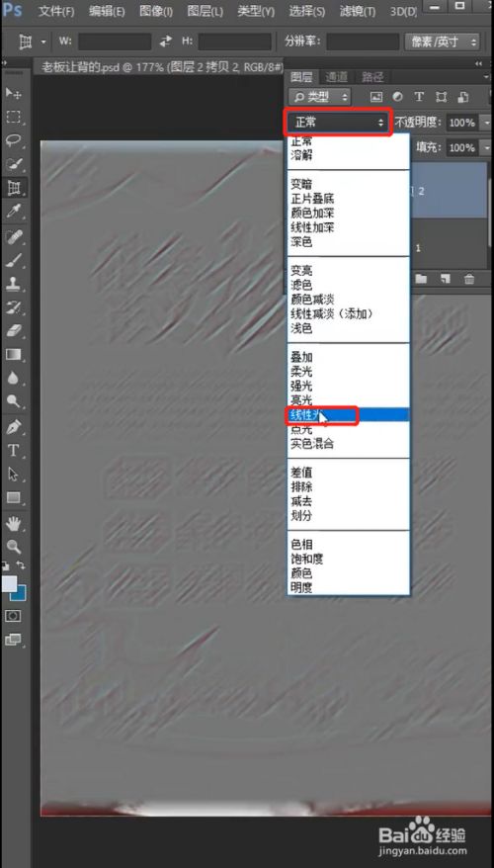The width and height of the screenshot is (494, 868).
Task: Select the Move tool
Action: pyautogui.click(x=13, y=93)
